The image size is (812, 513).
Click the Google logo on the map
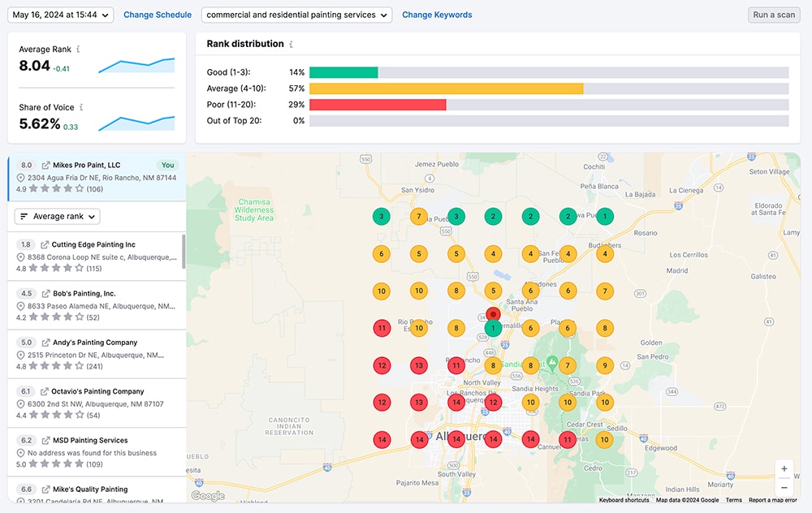click(207, 495)
